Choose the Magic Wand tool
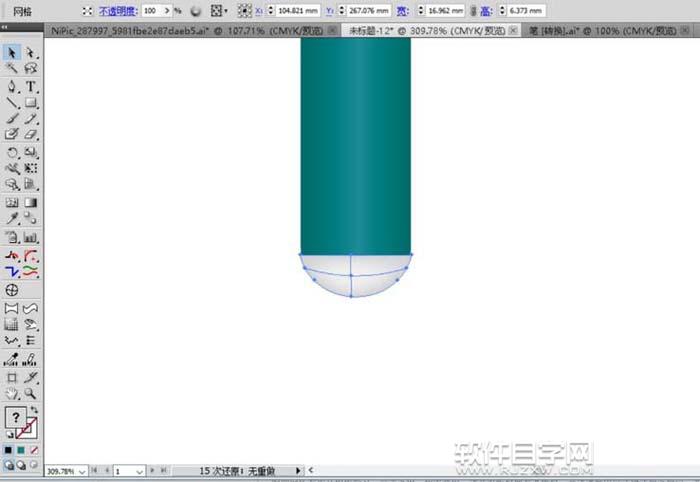The width and height of the screenshot is (700, 482). (x=12, y=69)
